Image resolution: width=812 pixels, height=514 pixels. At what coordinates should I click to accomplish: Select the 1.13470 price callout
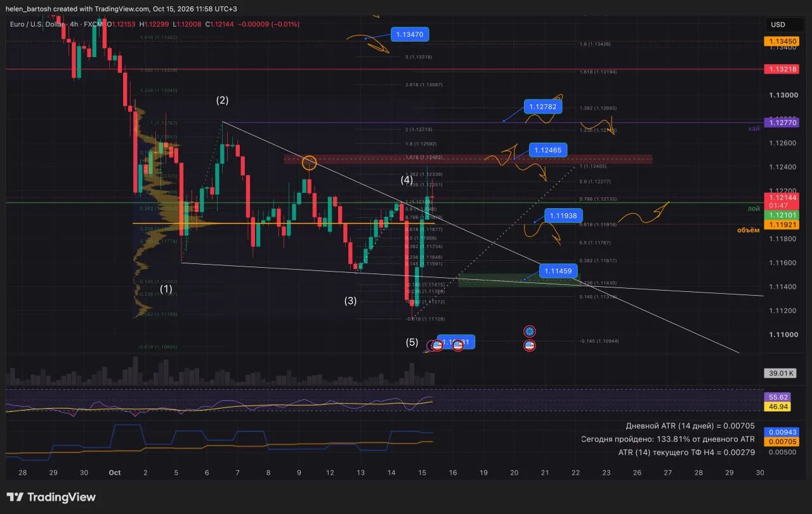coord(410,34)
